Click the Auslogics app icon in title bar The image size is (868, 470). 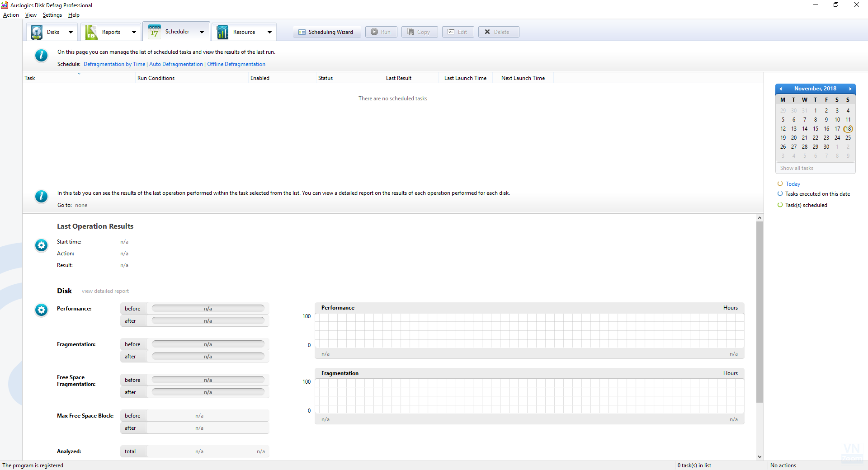(x=5, y=5)
